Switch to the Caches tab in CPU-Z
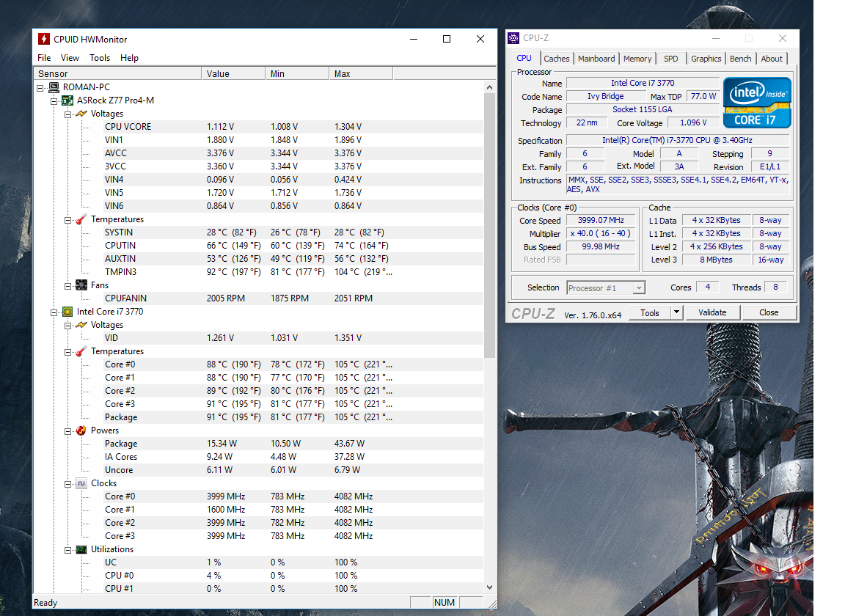This screenshot has width=845, height=616. 556,59
